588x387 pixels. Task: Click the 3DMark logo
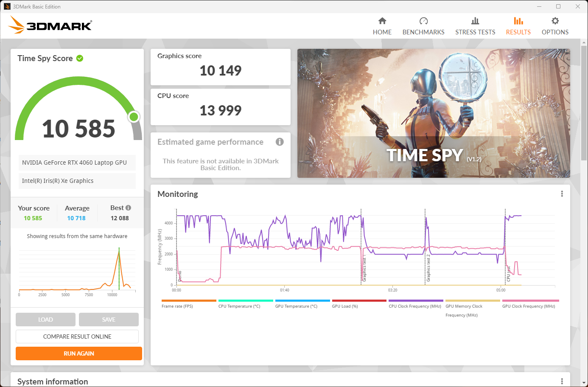50,25
